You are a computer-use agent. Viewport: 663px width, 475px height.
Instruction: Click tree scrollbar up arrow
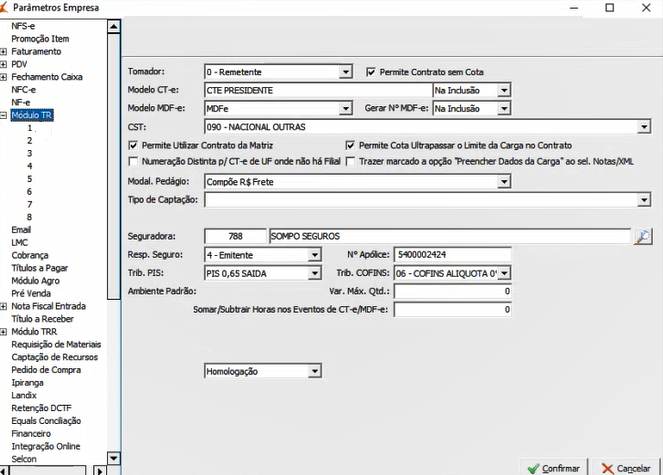113,27
